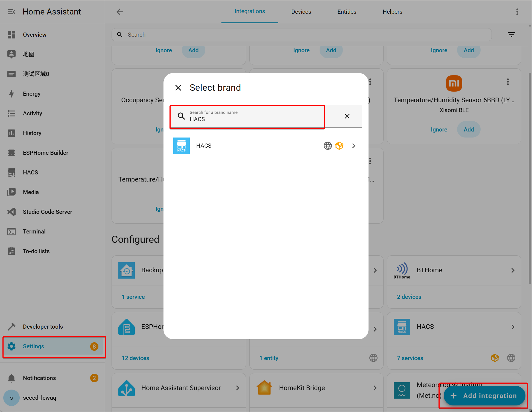Open Notifications panel
This screenshot has height=412, width=532.
(39, 378)
